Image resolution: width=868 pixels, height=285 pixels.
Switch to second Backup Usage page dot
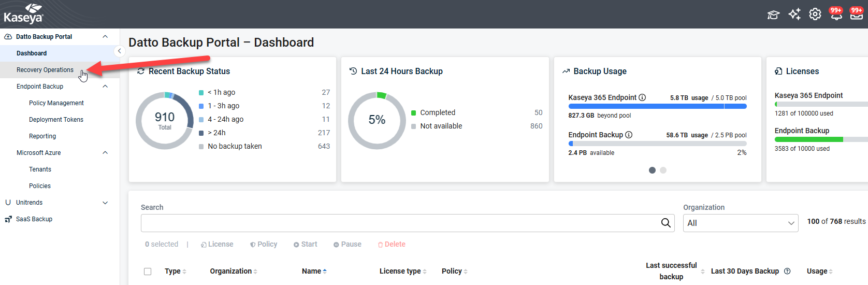click(x=663, y=170)
